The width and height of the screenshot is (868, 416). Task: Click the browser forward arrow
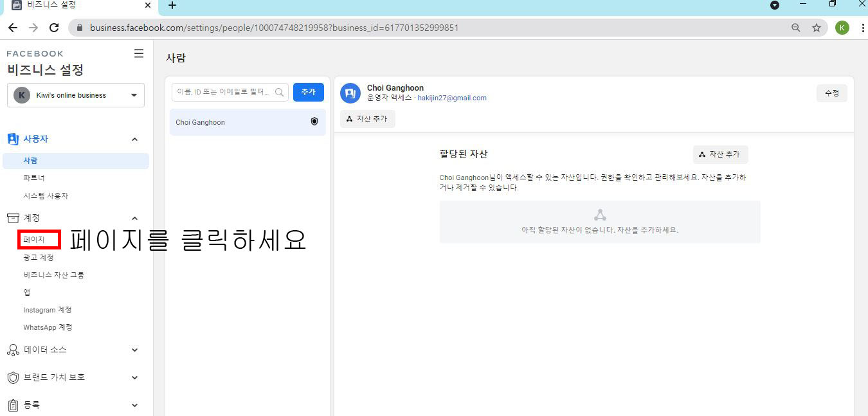33,28
